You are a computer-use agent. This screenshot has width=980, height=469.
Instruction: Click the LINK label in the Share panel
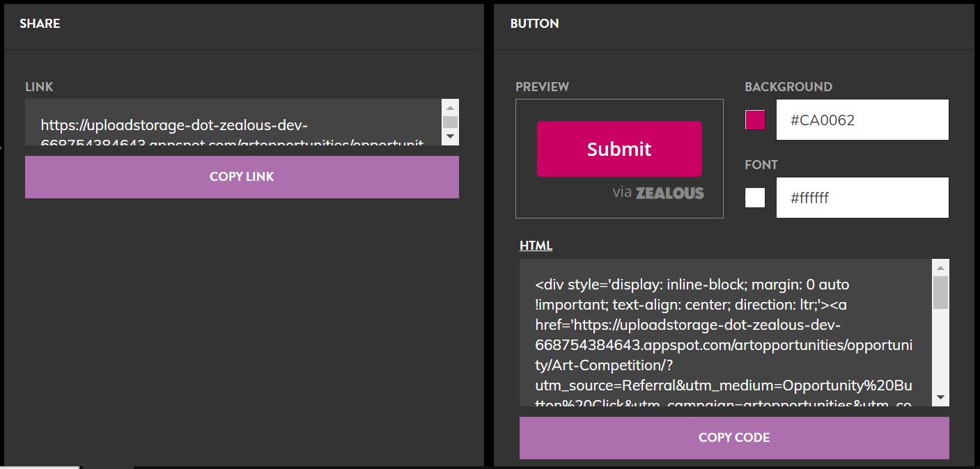pyautogui.click(x=38, y=86)
